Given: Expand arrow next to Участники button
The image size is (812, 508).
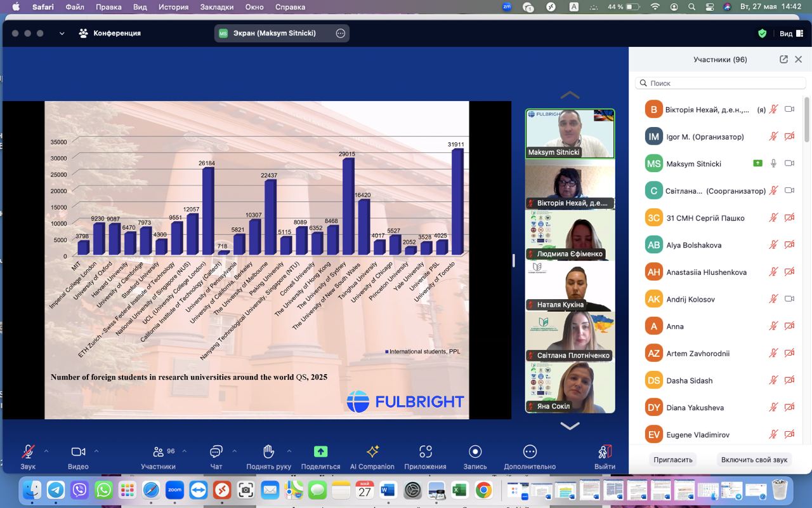Looking at the screenshot, I should (185, 451).
